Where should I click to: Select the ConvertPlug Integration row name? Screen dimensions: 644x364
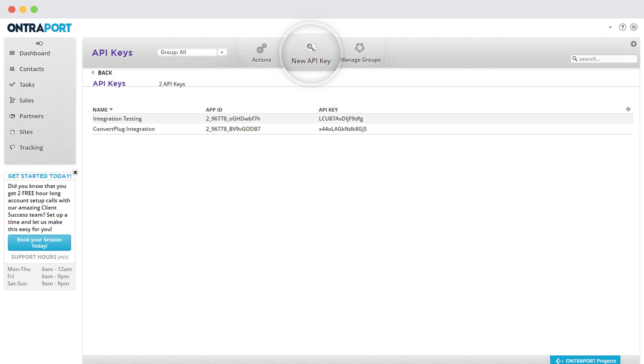(x=124, y=129)
